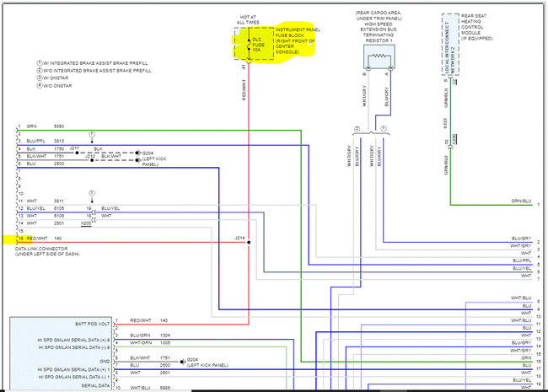This screenshot has width=548, height=392.
Task: Click HI SPD GMLAN SERIAL DATA (-) 1
Action: (74, 377)
